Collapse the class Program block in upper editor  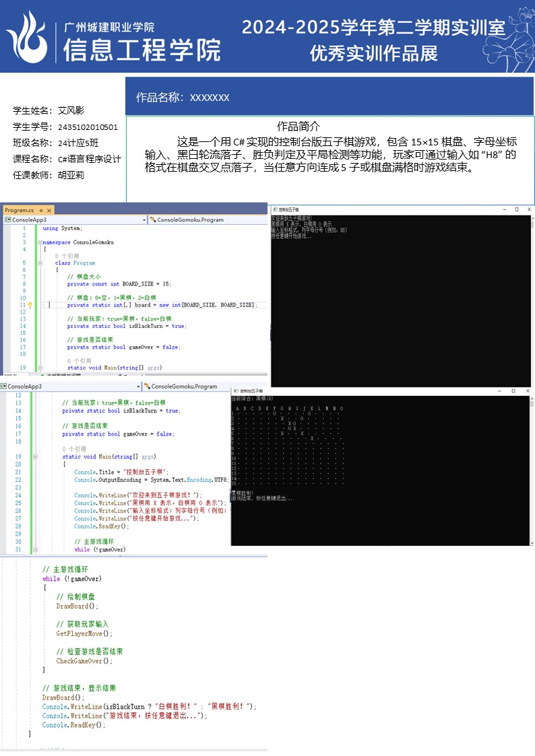pos(39,263)
